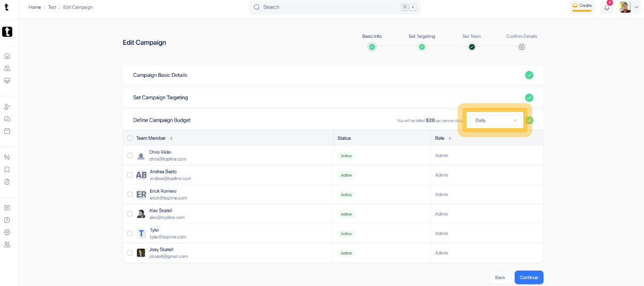Click the Basic Info step checkmark
Screen dimensions: 644x286
tap(372, 47)
